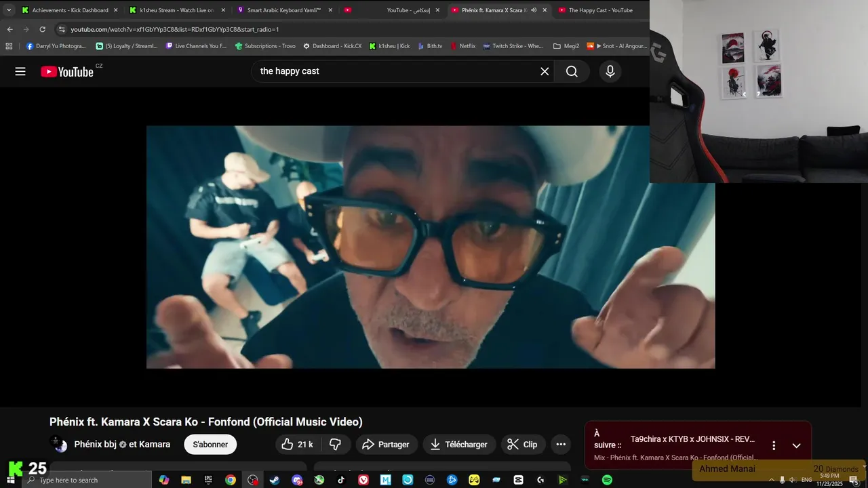This screenshot has width=868, height=488.
Task: Open Twitch Strike bookmark
Action: (513, 46)
